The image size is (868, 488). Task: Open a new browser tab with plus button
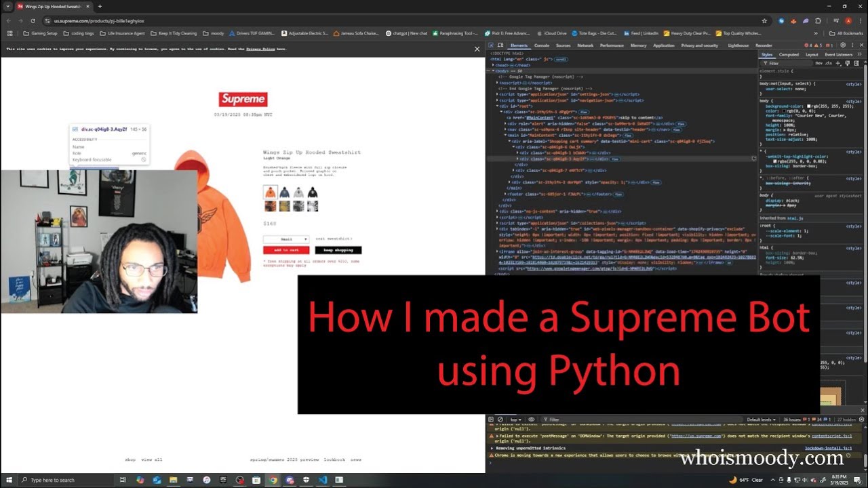click(100, 6)
